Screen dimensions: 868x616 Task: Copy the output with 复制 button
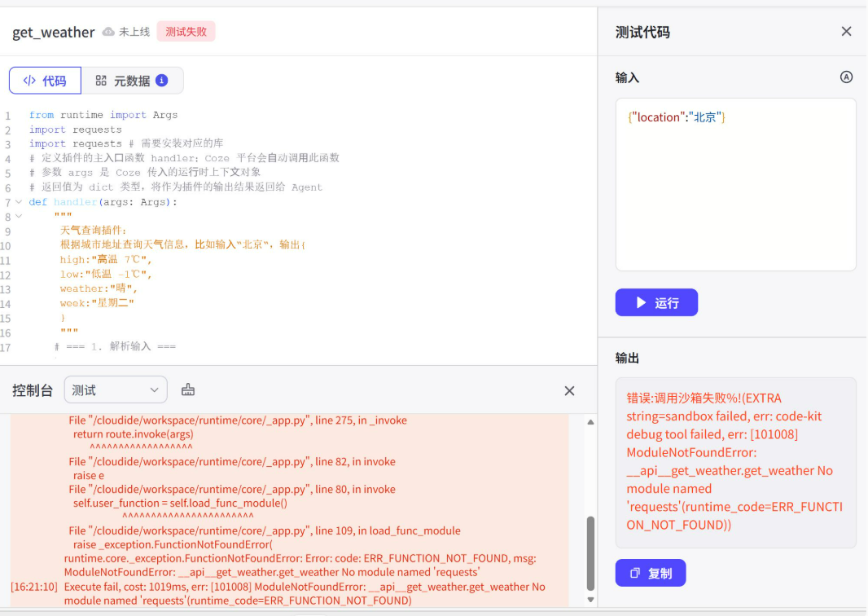tap(651, 573)
